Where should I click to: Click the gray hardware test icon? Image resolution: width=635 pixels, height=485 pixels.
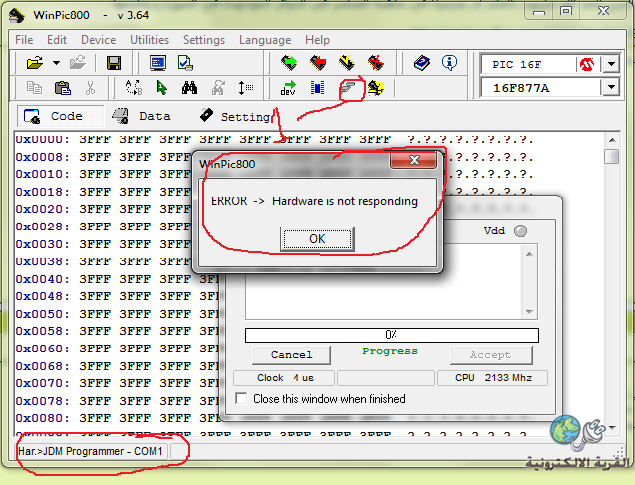coord(347,87)
